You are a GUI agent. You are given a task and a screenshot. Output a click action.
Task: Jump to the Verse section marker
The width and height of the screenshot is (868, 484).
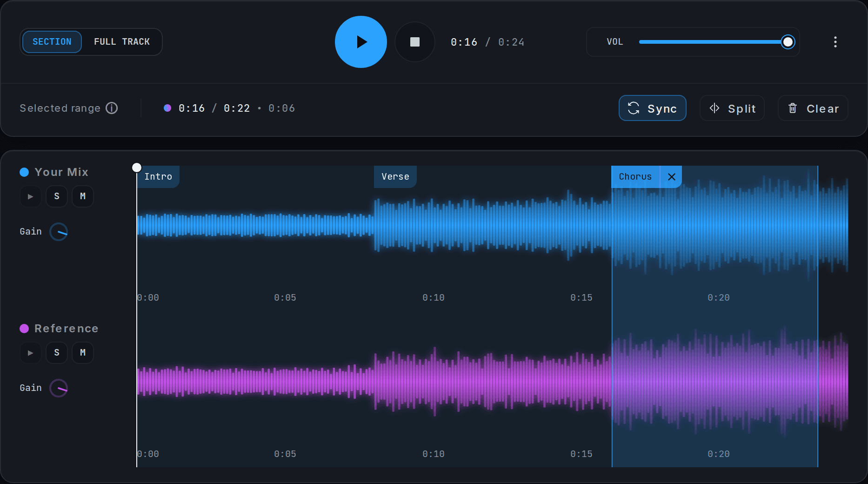[395, 177]
